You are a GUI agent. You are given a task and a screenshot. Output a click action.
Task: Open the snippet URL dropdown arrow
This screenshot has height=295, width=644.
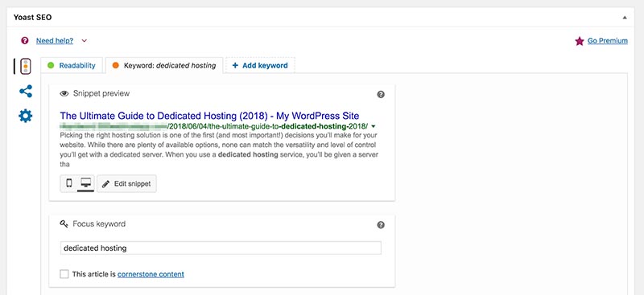click(373, 126)
